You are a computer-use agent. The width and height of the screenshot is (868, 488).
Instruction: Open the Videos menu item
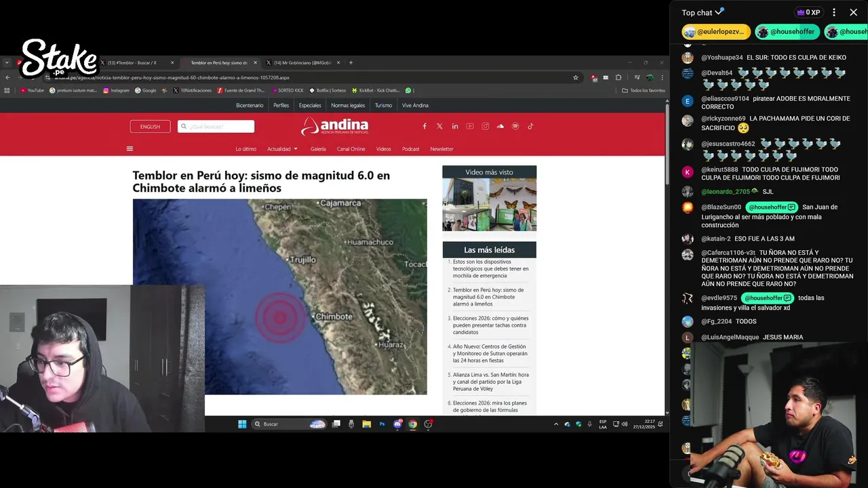point(384,149)
